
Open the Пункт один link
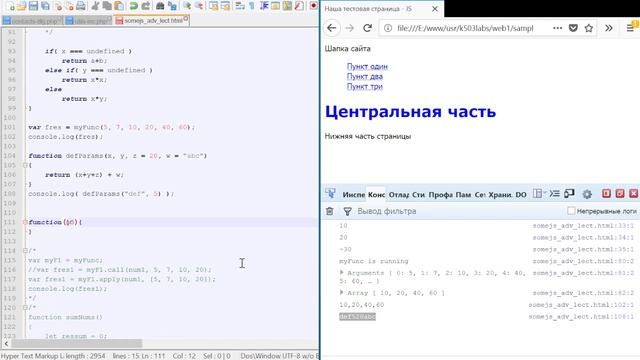click(x=367, y=67)
